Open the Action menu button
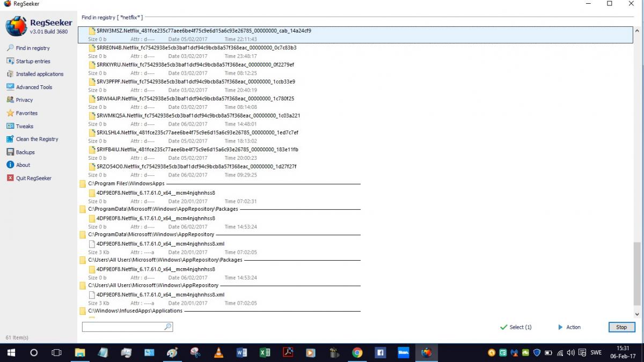Viewport: 644px width, 362px height. (569, 327)
